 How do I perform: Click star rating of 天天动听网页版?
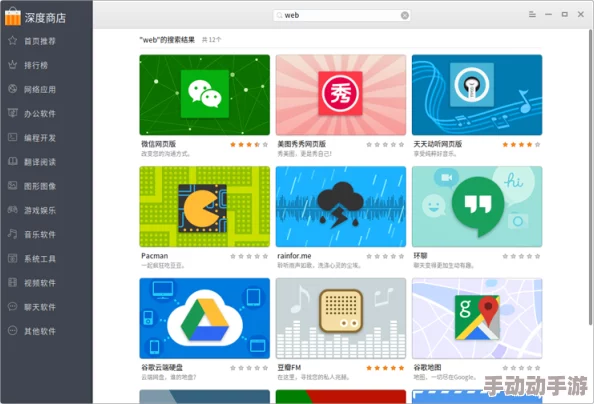[521, 144]
